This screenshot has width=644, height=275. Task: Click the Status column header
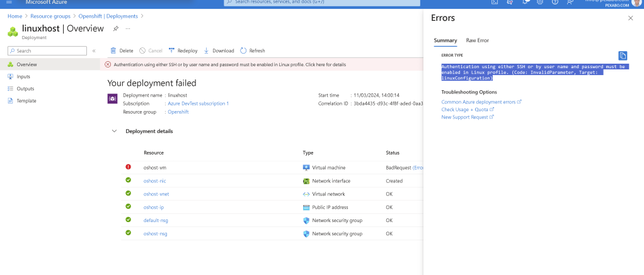(392, 153)
